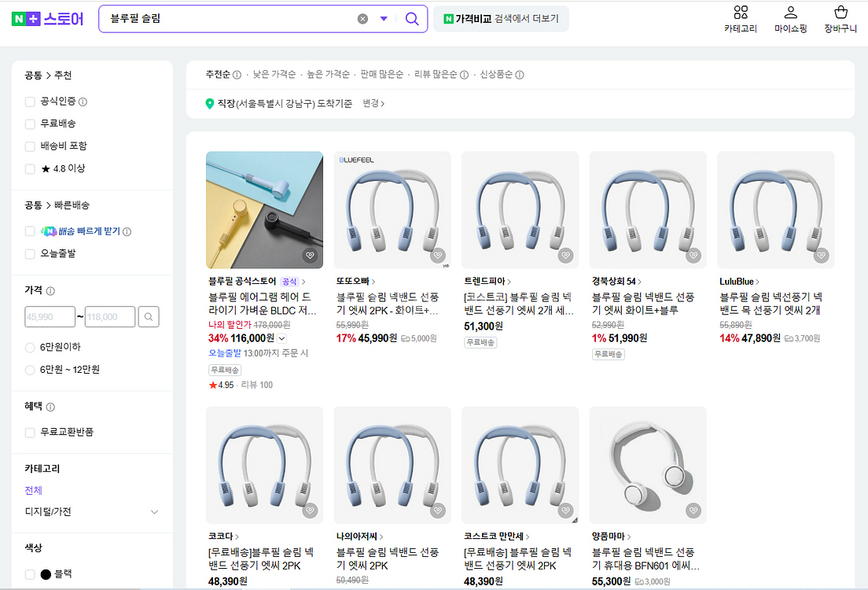Image resolution: width=868 pixels, height=590 pixels.
Task: Enable the 무료배송 filter checkbox
Action: 30,124
